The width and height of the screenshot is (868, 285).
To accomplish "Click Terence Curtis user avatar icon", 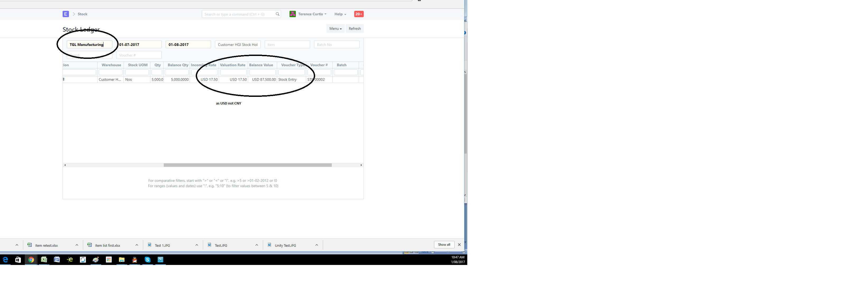I will (x=292, y=14).
